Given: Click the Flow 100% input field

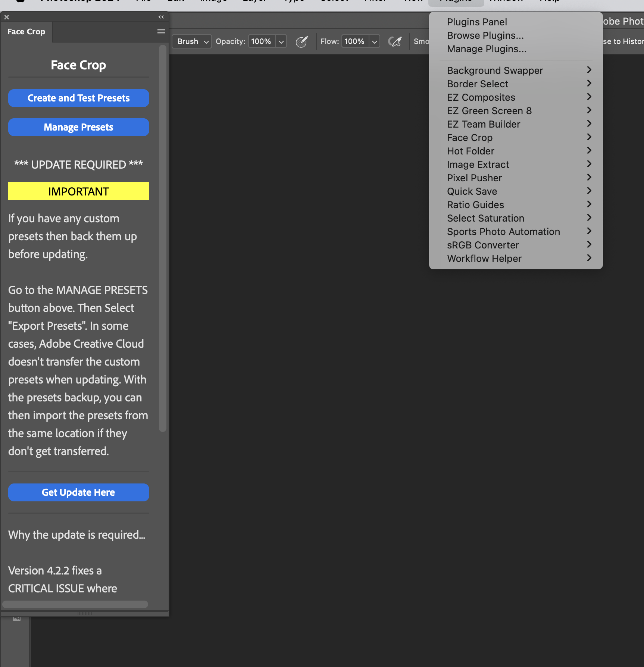Looking at the screenshot, I should [356, 41].
